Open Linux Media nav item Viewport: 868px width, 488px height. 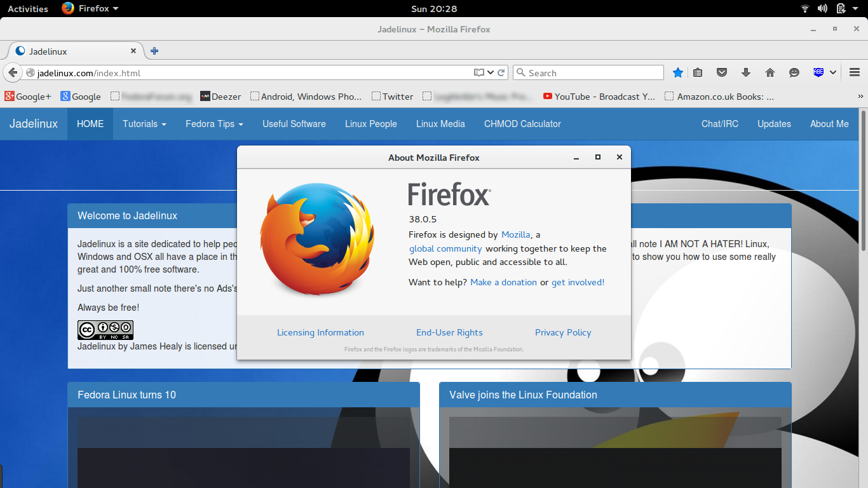[x=440, y=124]
